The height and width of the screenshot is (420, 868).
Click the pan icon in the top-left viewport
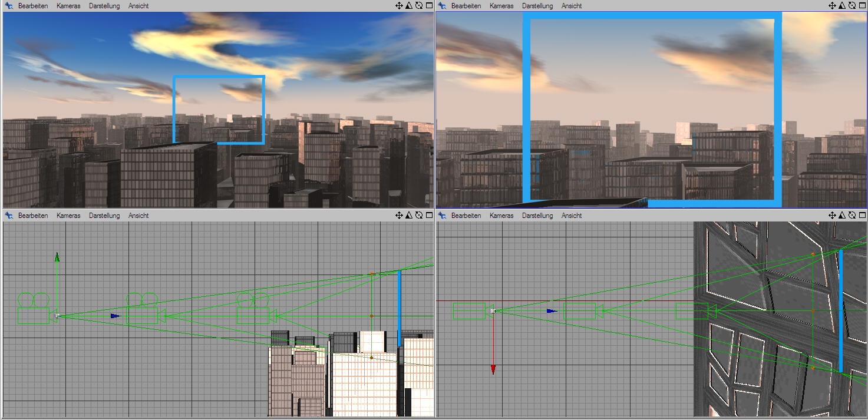(x=399, y=6)
